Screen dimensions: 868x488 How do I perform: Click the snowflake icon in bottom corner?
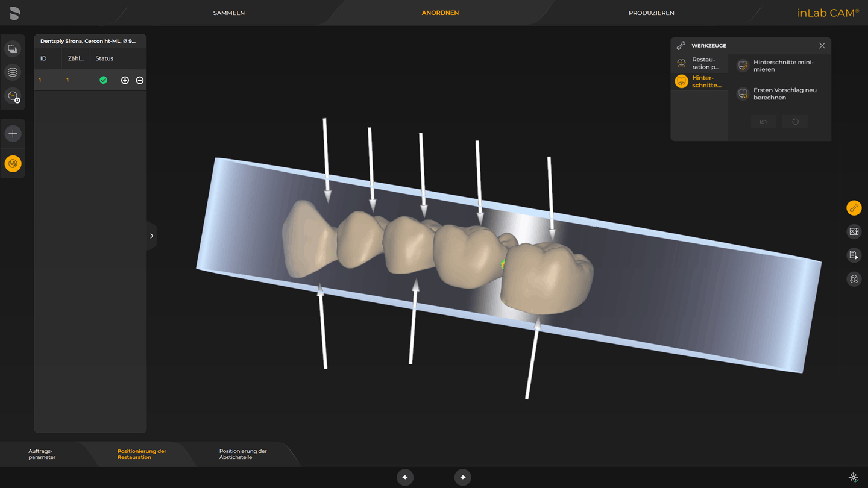pyautogui.click(x=853, y=477)
